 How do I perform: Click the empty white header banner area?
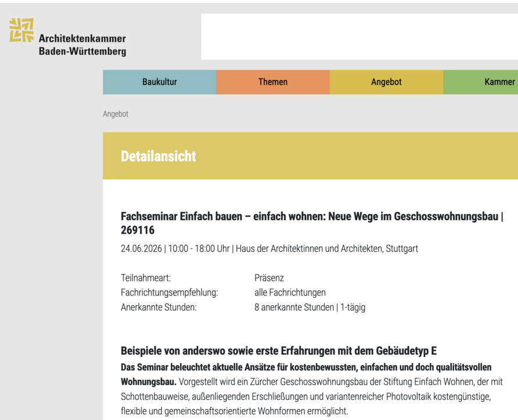tap(359, 37)
